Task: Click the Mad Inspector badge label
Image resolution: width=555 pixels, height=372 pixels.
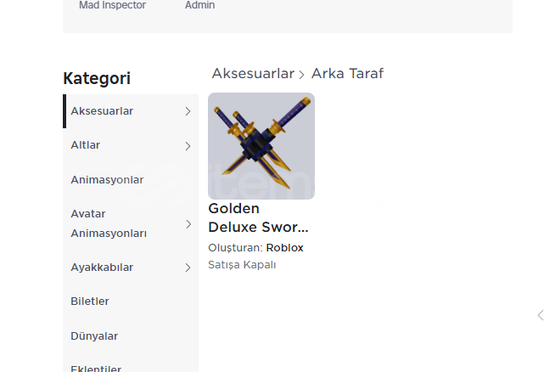Action: [112, 5]
